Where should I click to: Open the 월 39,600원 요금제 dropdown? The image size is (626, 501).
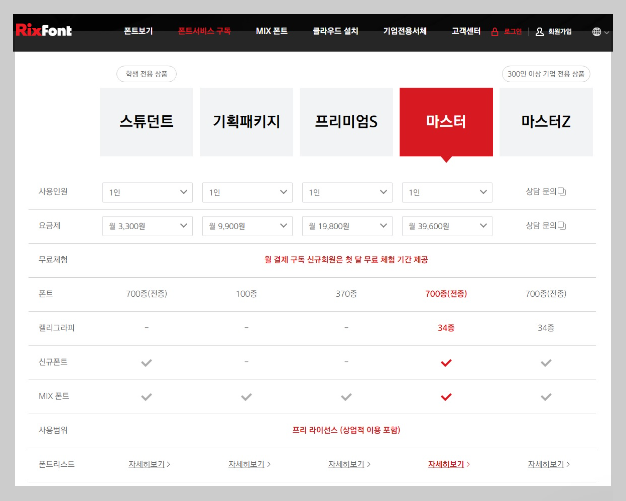click(447, 226)
